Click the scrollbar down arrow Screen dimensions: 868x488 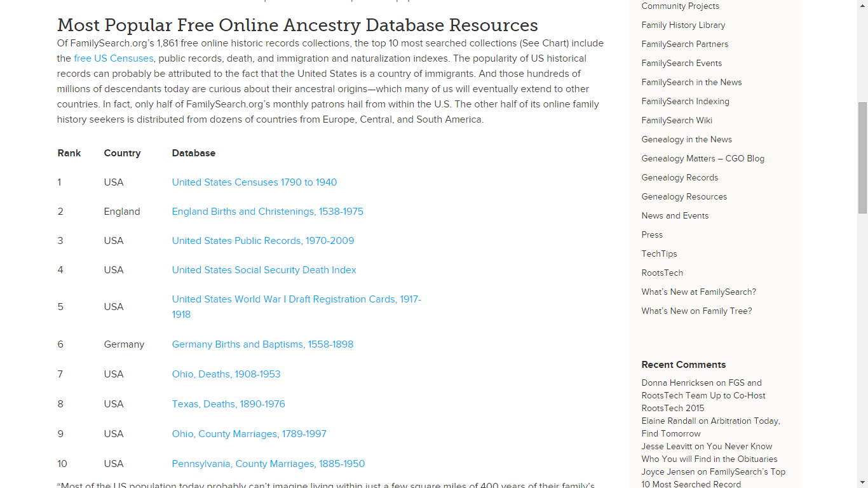[x=862, y=482]
